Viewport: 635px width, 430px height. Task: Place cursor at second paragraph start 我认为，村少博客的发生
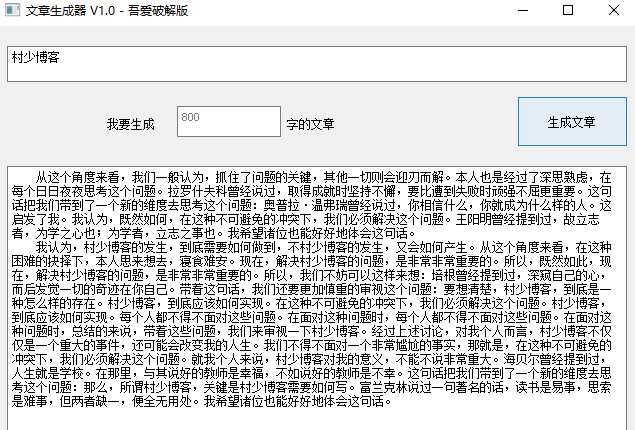coord(37,246)
